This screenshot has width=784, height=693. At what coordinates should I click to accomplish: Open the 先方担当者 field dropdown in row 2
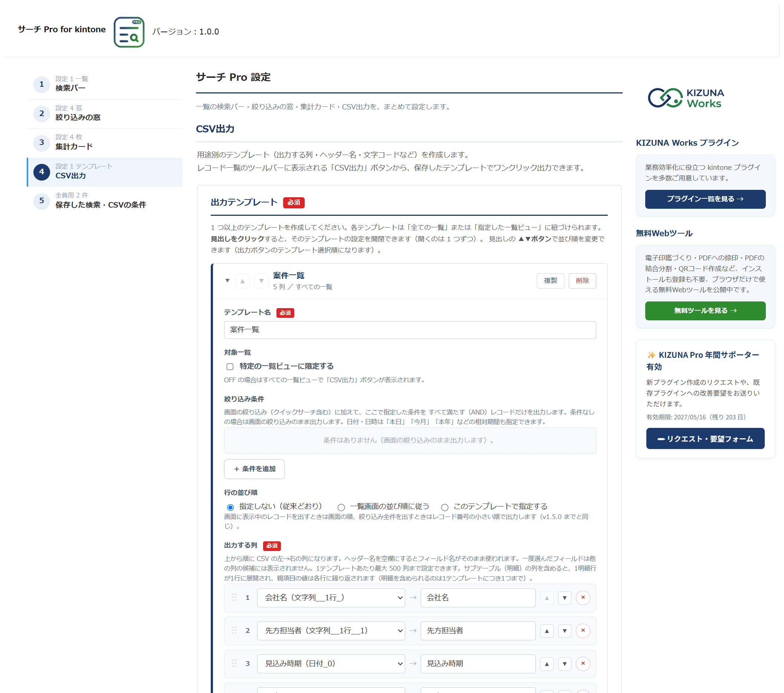331,631
